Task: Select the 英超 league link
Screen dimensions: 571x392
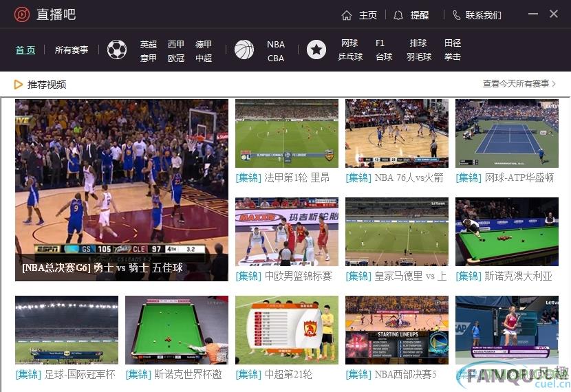Action: coord(148,45)
